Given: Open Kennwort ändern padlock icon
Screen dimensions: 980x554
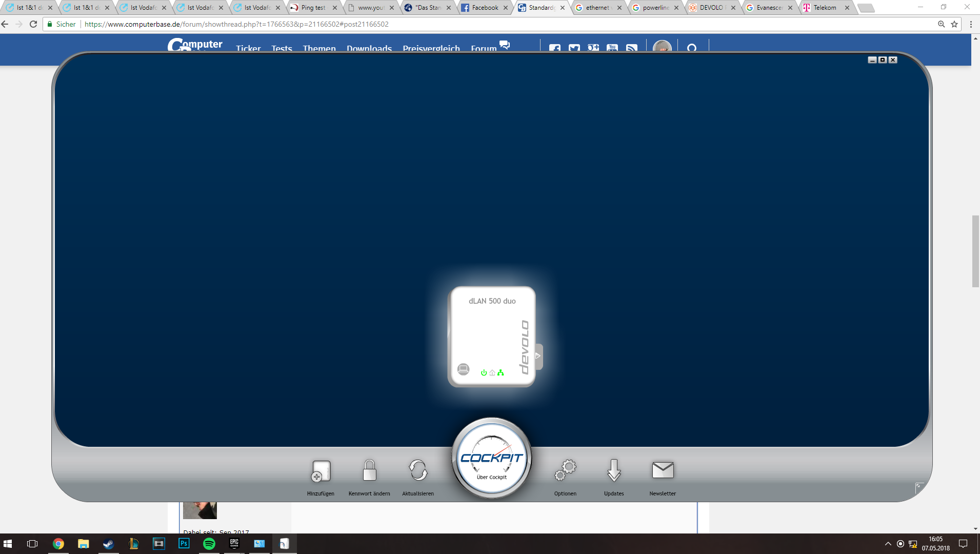Looking at the screenshot, I should (x=369, y=470).
